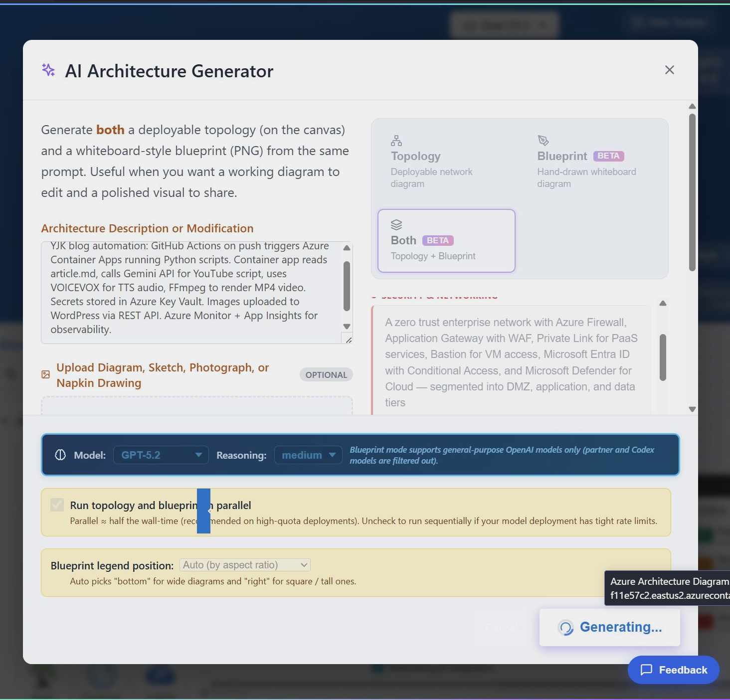
Task: Click the BETA badge next to Blueprint
Action: pyautogui.click(x=608, y=156)
